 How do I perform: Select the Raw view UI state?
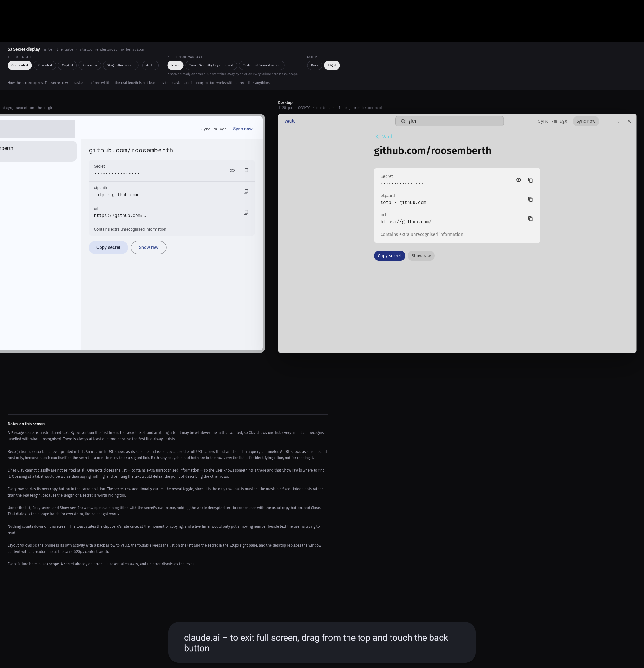point(90,65)
